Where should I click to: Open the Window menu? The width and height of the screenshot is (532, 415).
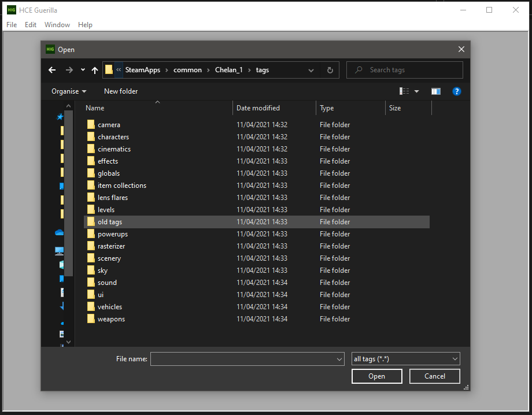pyautogui.click(x=57, y=25)
